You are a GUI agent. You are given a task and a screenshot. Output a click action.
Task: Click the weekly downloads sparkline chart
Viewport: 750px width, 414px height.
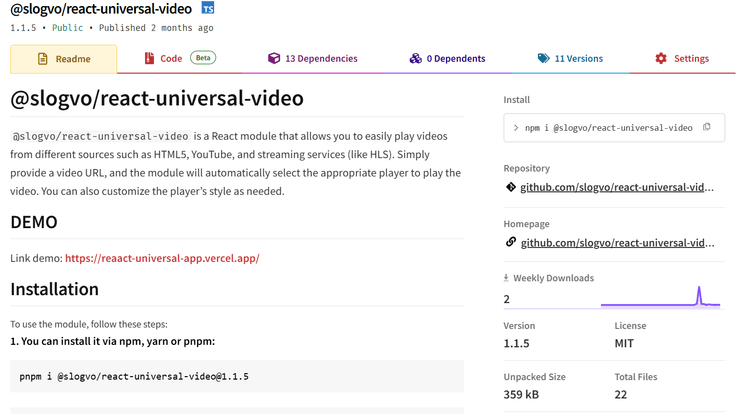point(661,296)
